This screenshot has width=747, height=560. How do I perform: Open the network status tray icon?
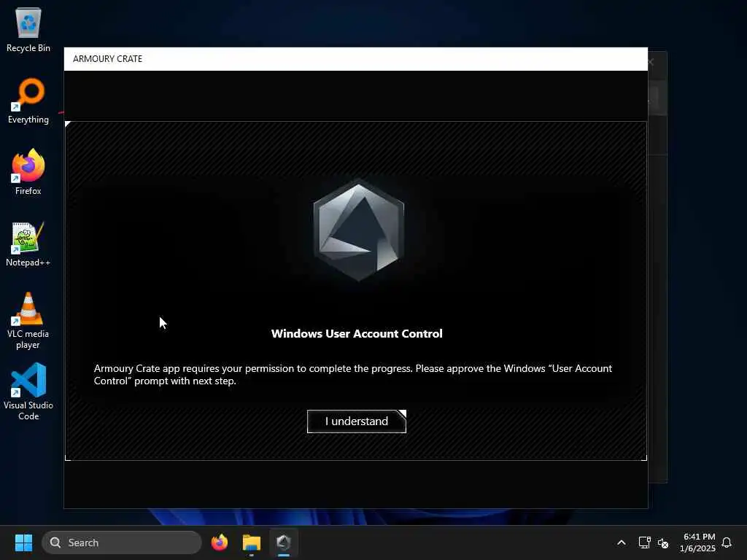coord(644,542)
